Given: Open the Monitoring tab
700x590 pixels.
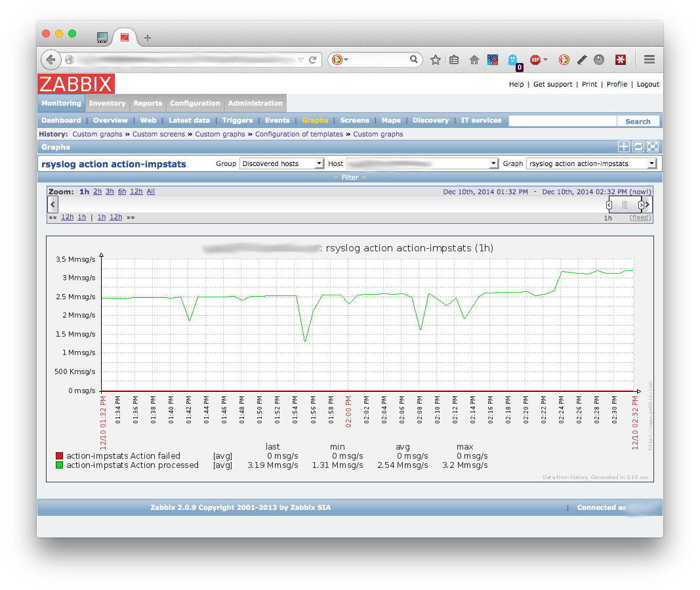Looking at the screenshot, I should click(62, 103).
